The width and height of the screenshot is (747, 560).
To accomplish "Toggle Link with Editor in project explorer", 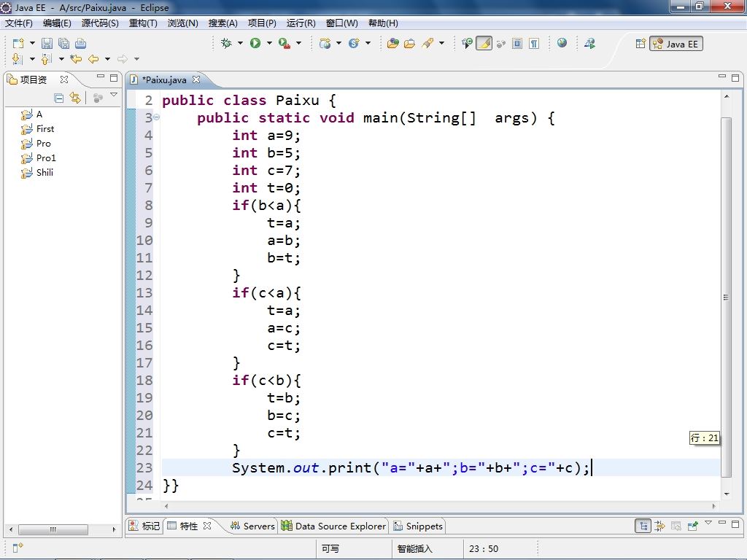I will pos(74,98).
